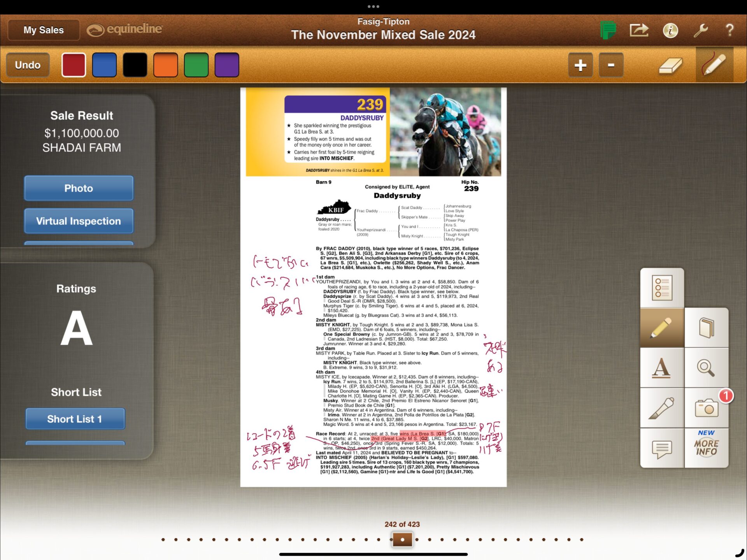Select the pen drawing tool in toolbar
747x560 pixels.
[714, 64]
